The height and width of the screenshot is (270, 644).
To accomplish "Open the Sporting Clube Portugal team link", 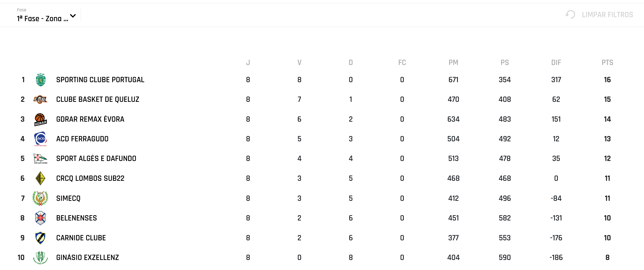I will click(x=100, y=80).
